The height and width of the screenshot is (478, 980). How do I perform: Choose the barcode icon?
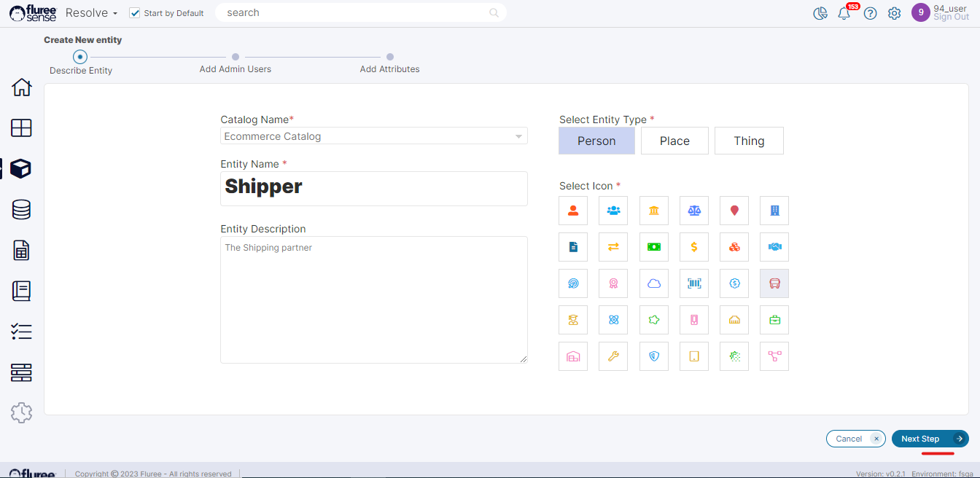point(693,283)
